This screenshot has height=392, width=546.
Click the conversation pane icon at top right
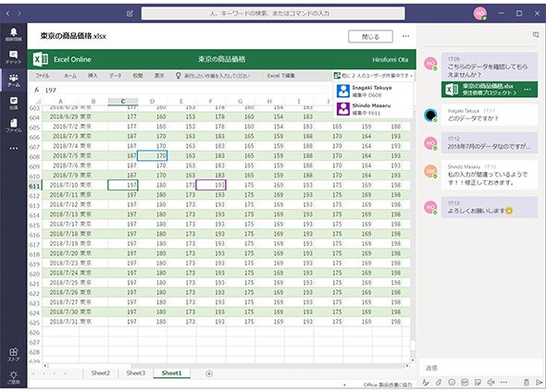(536, 34)
